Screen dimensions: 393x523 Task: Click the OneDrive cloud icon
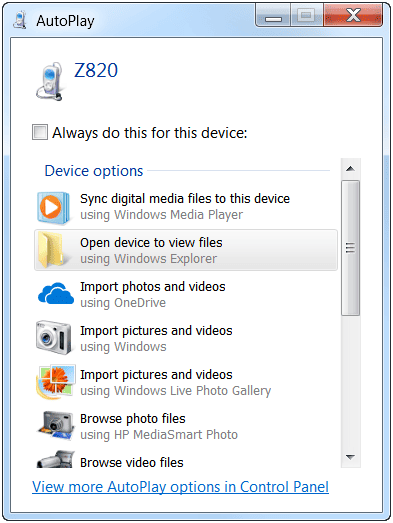pyautogui.click(x=55, y=294)
